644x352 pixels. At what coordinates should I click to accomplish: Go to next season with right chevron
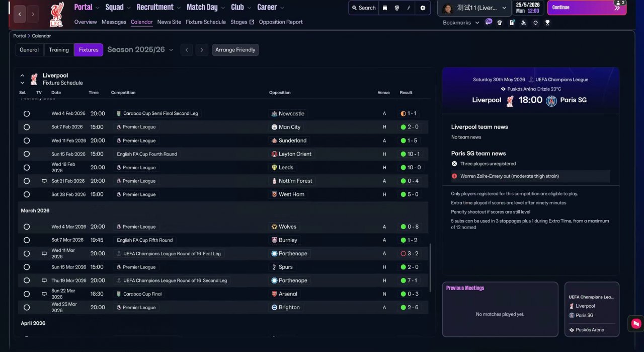pyautogui.click(x=202, y=50)
